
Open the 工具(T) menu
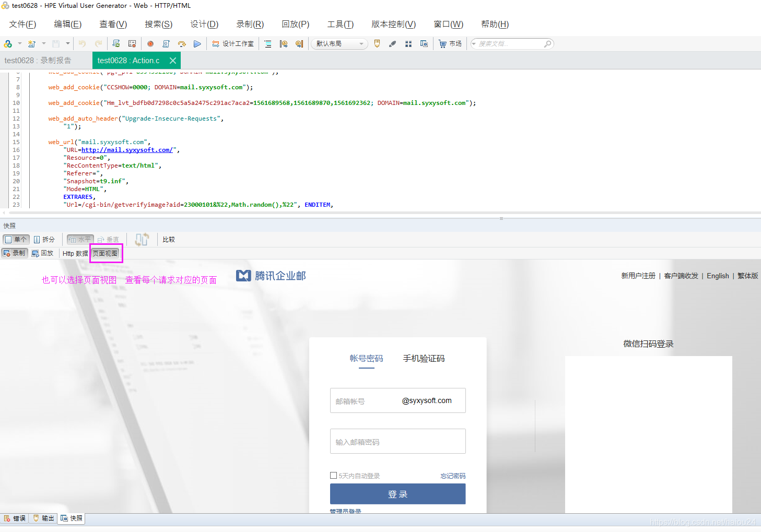(x=341, y=24)
